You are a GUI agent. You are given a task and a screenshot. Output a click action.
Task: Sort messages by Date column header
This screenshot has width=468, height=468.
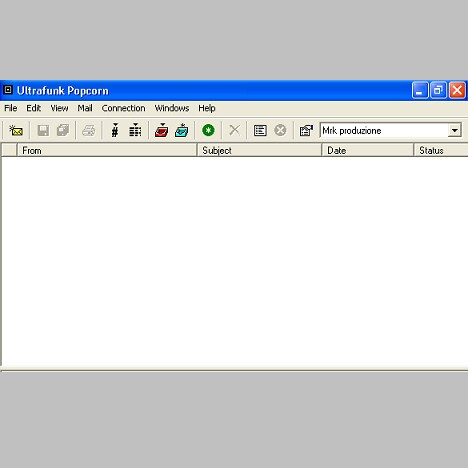tap(368, 150)
